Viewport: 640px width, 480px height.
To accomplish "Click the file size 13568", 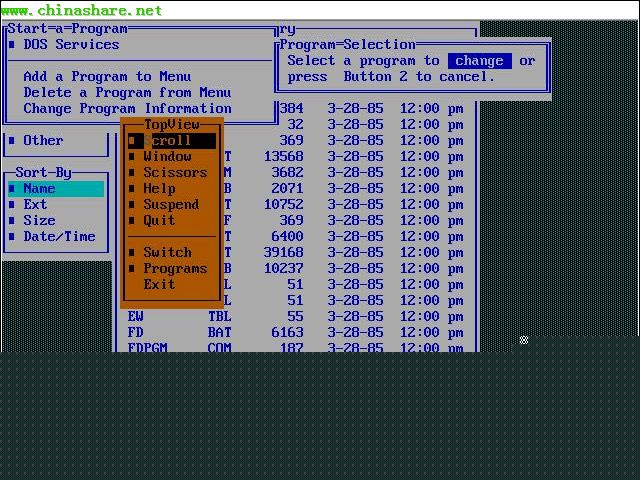I will pos(284,156).
